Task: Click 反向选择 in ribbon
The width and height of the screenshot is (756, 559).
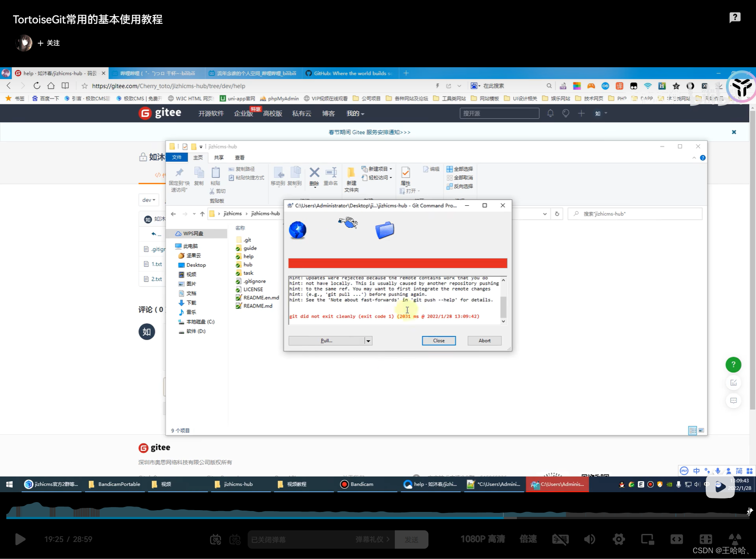Action: (459, 186)
